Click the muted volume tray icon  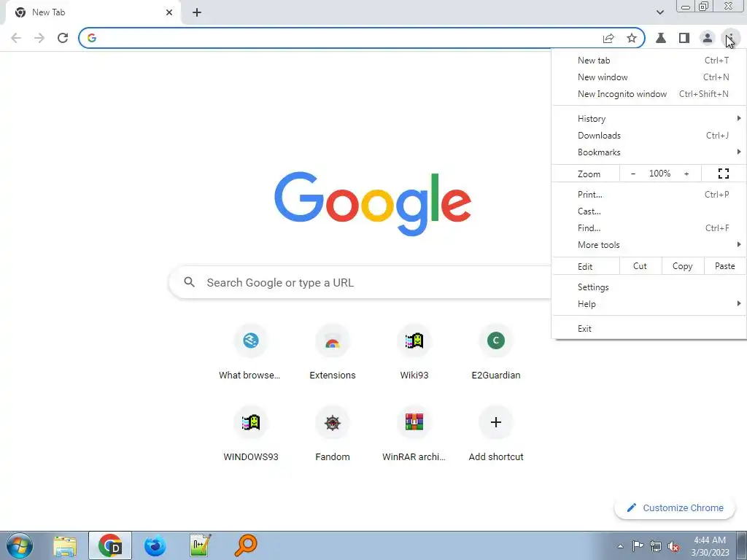click(x=673, y=546)
